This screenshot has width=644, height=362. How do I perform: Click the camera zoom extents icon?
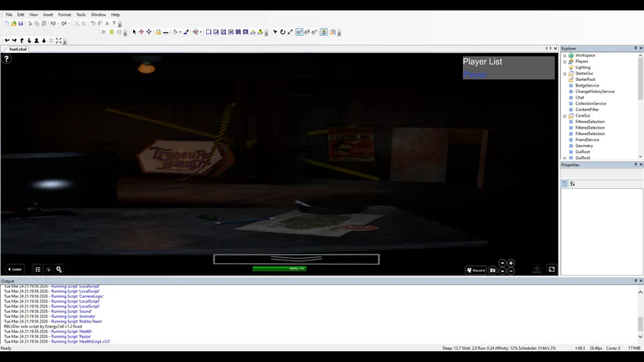coord(59,41)
